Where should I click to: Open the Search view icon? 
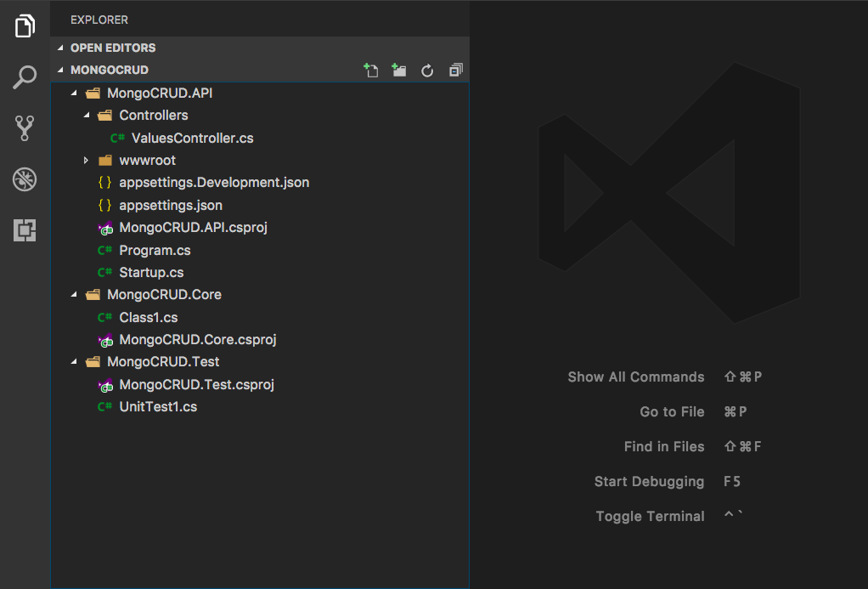pos(25,77)
